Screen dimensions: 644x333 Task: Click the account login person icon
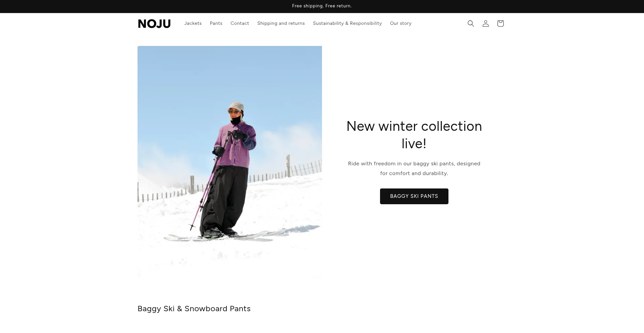coord(485,23)
